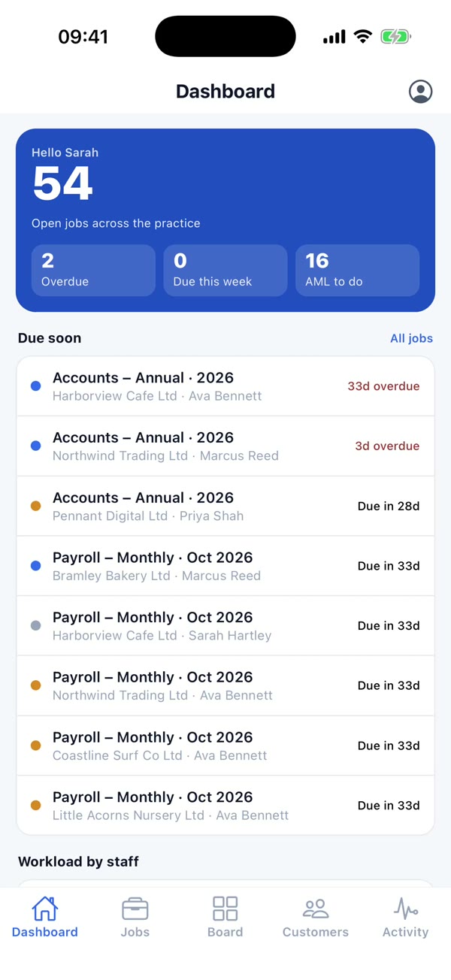The height and width of the screenshot is (980, 451).
Task: Tap the Dashboard home icon
Action: tap(45, 909)
